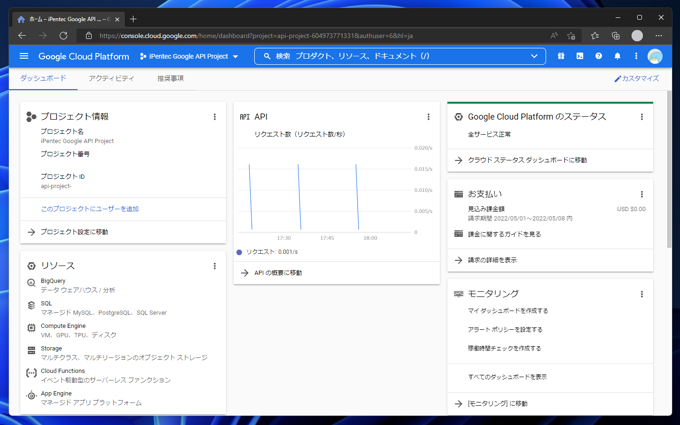Open the Google account avatar

tap(655, 56)
